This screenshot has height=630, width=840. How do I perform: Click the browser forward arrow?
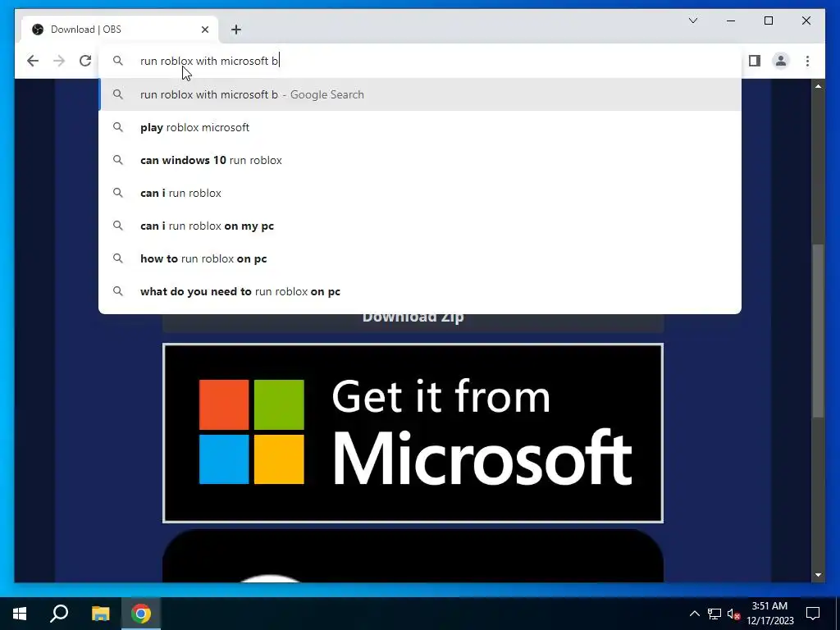click(x=59, y=61)
